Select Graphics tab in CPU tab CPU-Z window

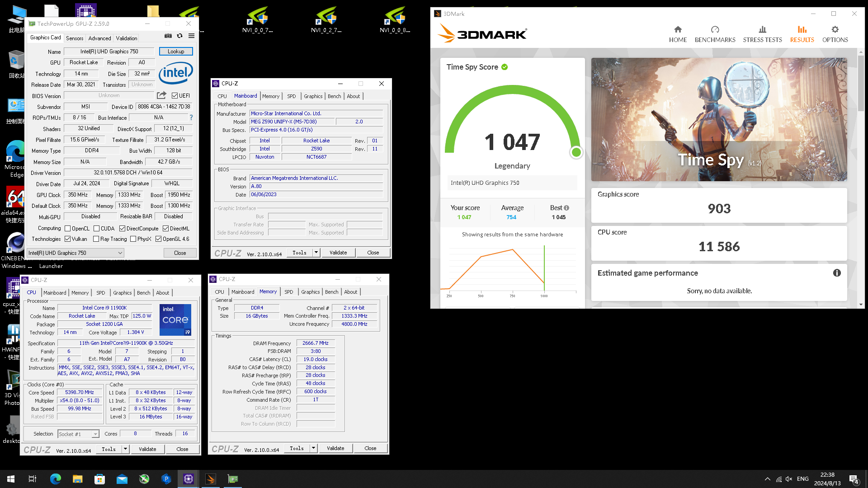pyautogui.click(x=122, y=293)
